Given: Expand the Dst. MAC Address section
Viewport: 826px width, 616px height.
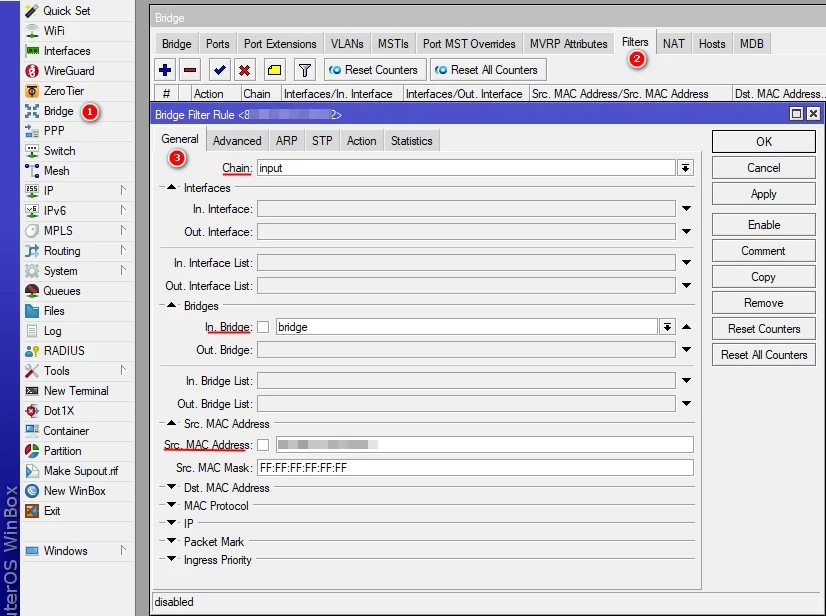Looking at the screenshot, I should pos(172,487).
